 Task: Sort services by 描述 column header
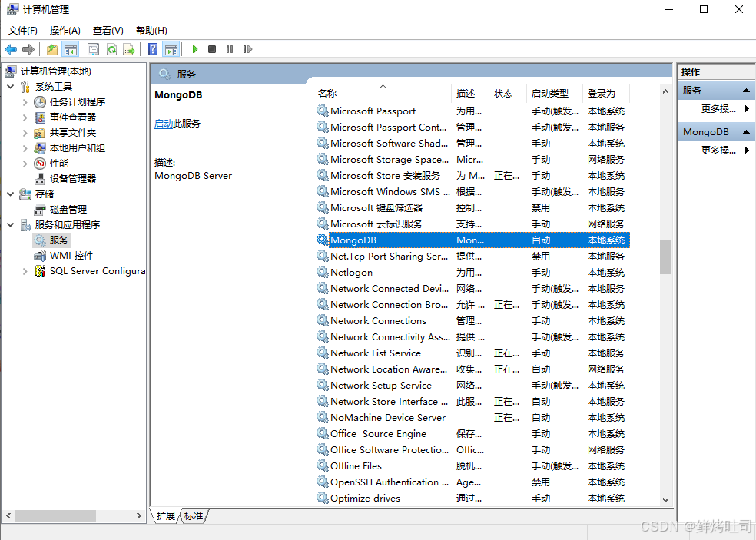tap(470, 94)
